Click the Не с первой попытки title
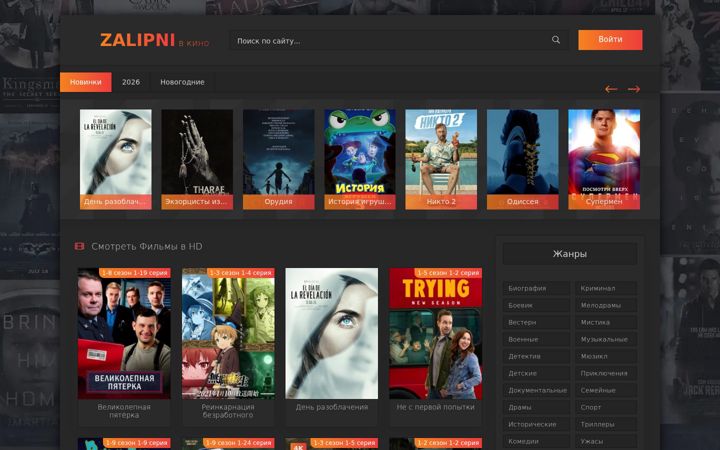This screenshot has height=450, width=720. (435, 407)
